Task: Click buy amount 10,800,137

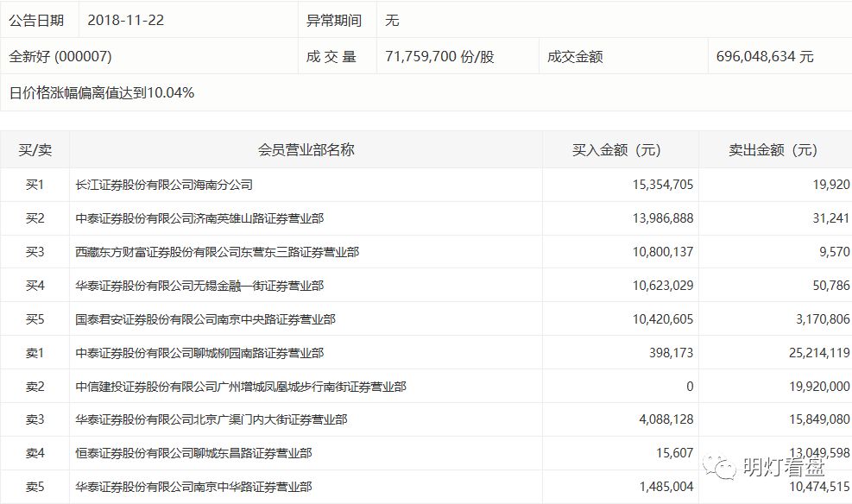Action: [x=663, y=252]
